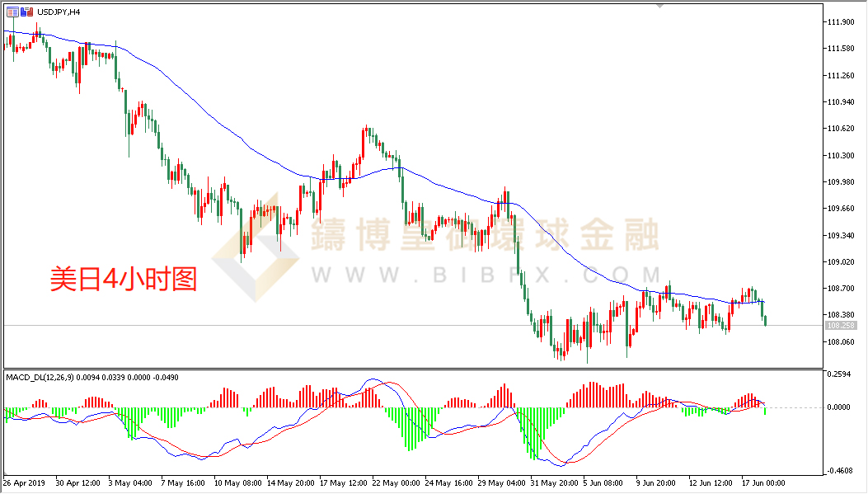Click the USDJPY,H4 chart title label
Viewport: 868px width, 494px height.
pos(59,11)
